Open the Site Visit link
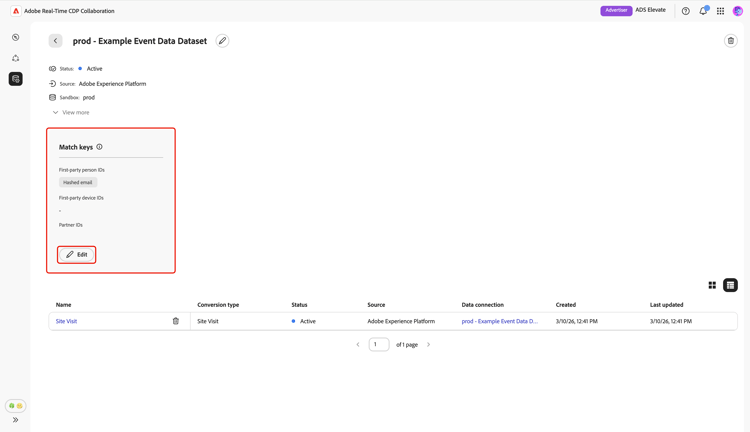The height and width of the screenshot is (432, 750). [66, 321]
